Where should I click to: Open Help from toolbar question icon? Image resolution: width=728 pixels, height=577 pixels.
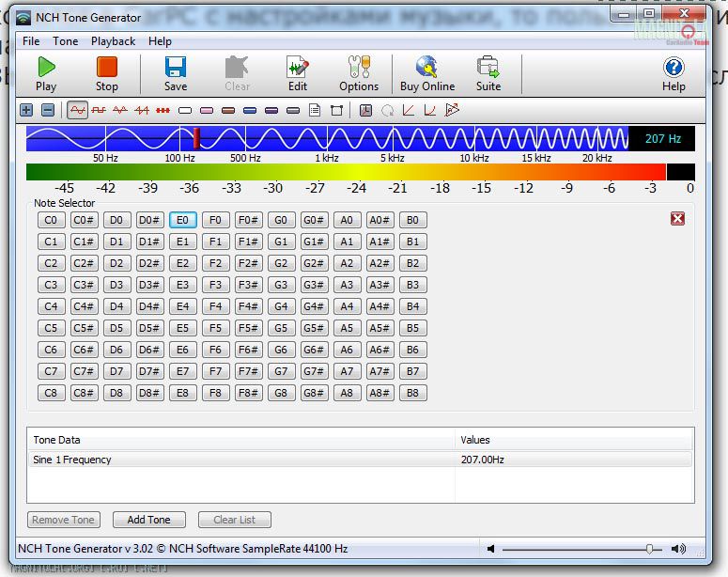[674, 74]
